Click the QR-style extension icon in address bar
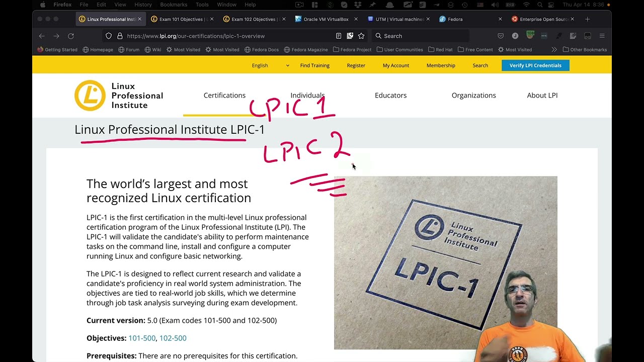The image size is (644, 362). (x=350, y=36)
